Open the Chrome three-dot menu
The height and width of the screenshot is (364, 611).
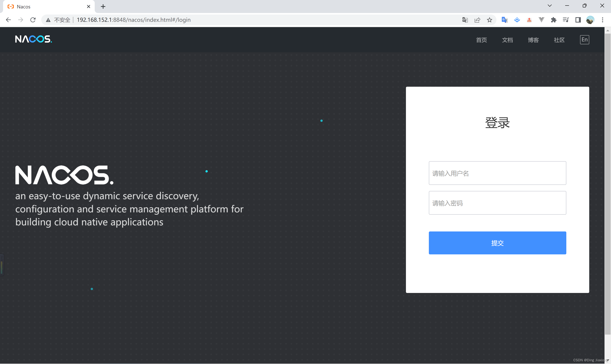click(x=602, y=20)
